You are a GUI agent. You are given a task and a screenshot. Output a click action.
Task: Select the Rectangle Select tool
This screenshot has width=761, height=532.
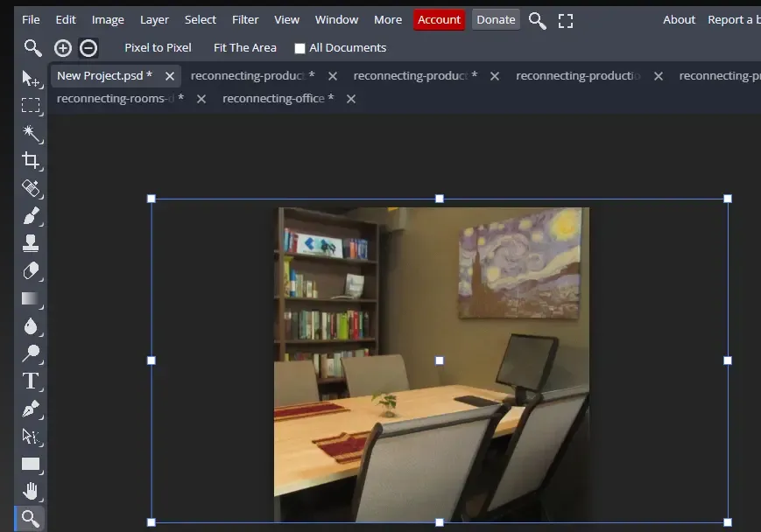pos(31,106)
